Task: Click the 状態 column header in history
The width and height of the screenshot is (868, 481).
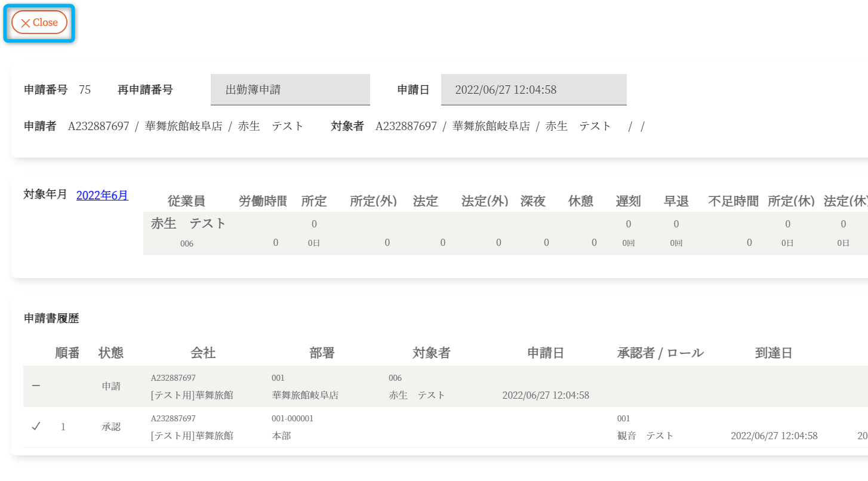Action: [111, 353]
